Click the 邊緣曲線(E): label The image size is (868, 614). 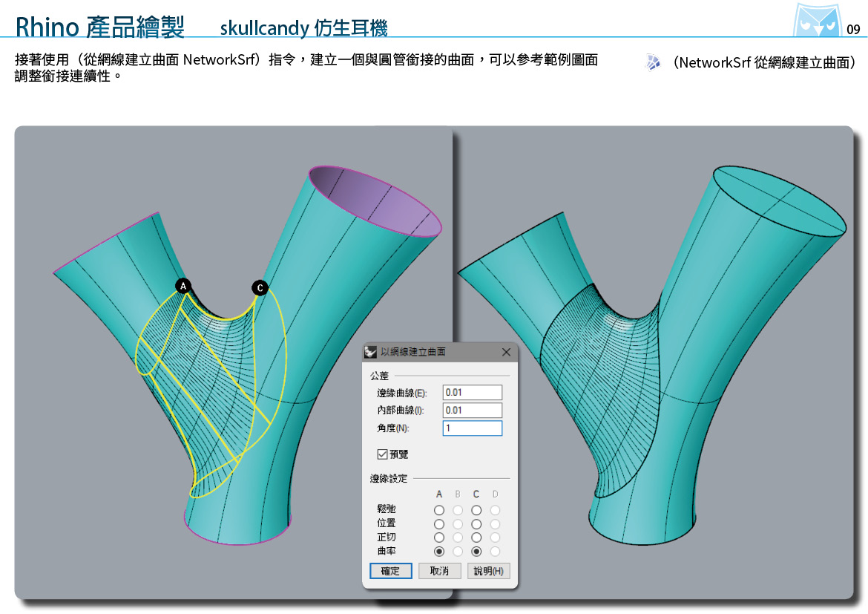coord(402,393)
